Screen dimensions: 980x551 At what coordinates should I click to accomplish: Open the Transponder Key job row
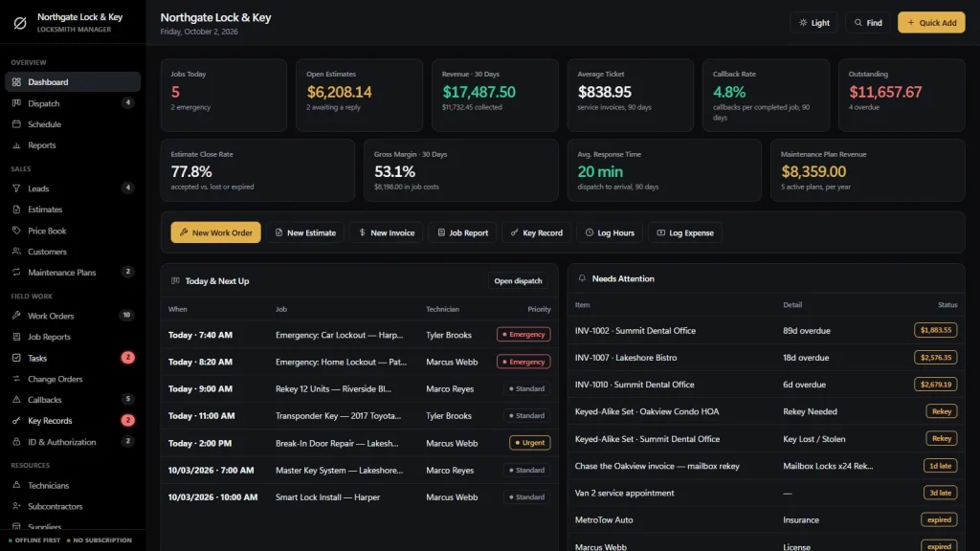[360, 415]
